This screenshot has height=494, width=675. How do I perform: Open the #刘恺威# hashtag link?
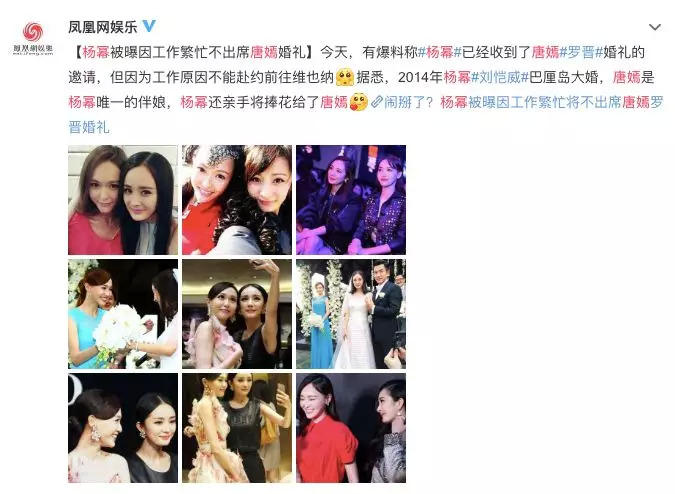(499, 77)
